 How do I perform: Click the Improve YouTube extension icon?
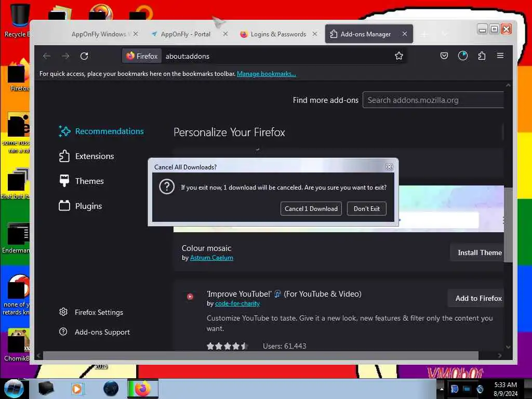[x=190, y=297]
